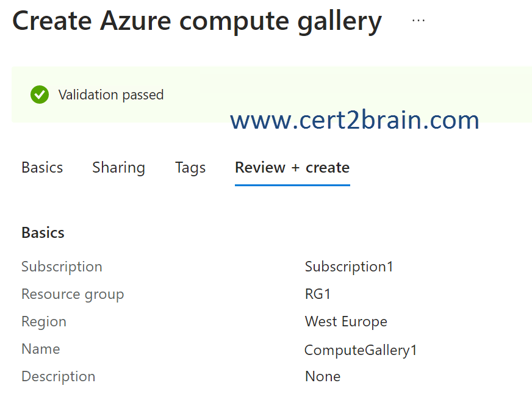
Task: Select the ComputeGallery1 name value
Action: click(x=361, y=350)
